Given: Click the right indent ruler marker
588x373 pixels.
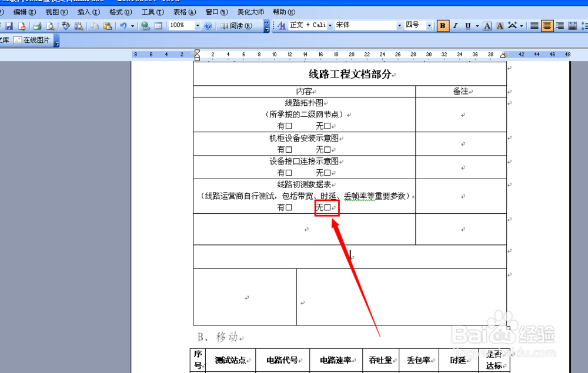Looking at the screenshot, I should (x=503, y=55).
